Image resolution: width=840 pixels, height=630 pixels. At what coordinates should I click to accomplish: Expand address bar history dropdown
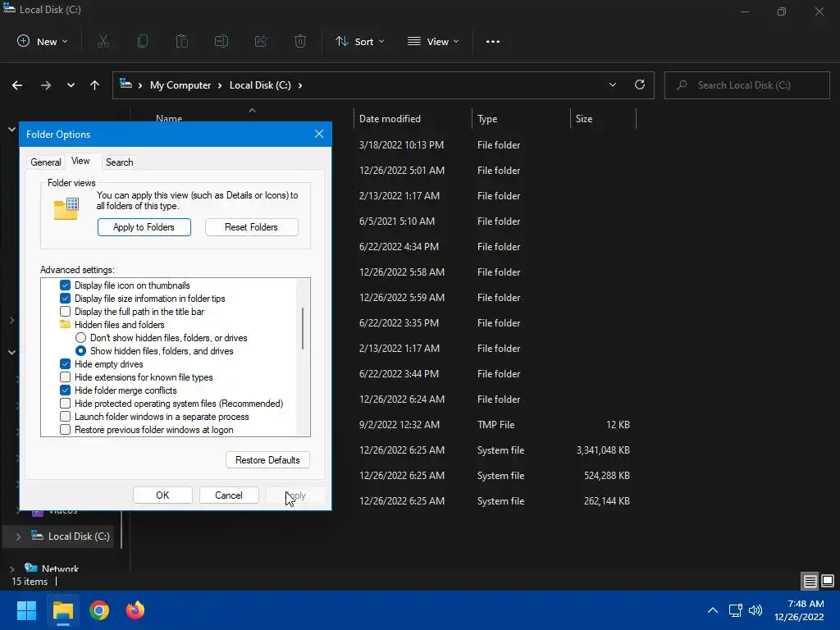click(x=612, y=84)
